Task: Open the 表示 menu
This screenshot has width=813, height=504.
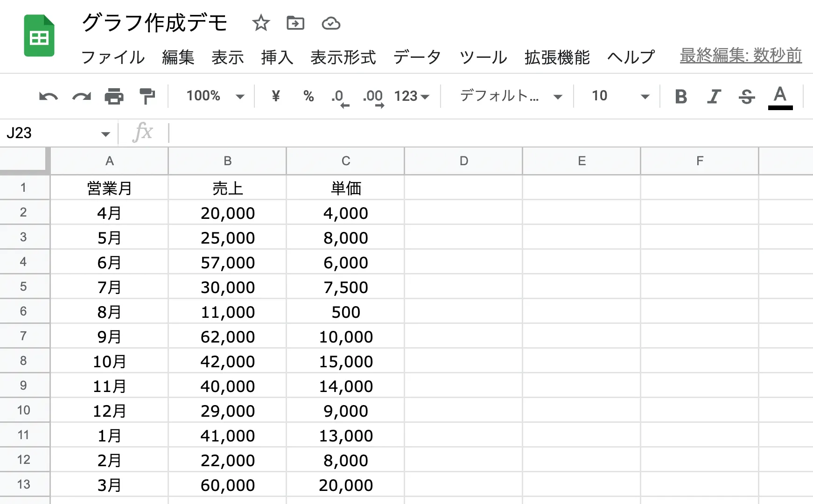Action: point(228,57)
